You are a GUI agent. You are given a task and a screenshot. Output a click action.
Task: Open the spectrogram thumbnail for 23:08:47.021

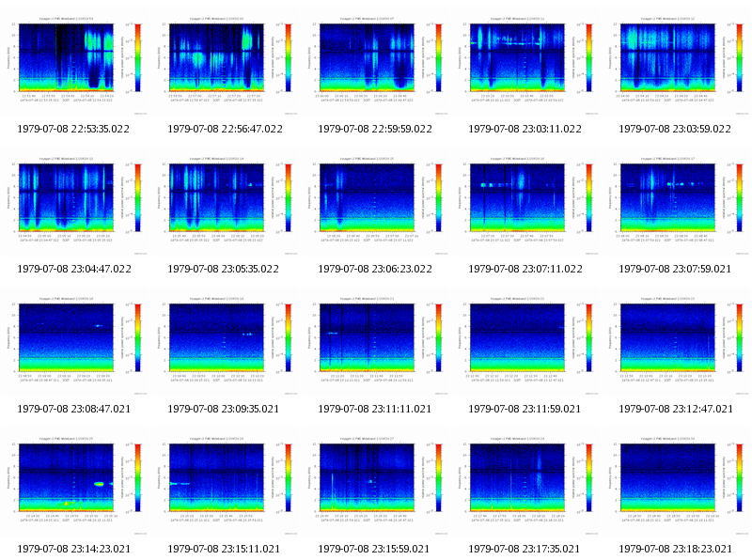click(74, 342)
